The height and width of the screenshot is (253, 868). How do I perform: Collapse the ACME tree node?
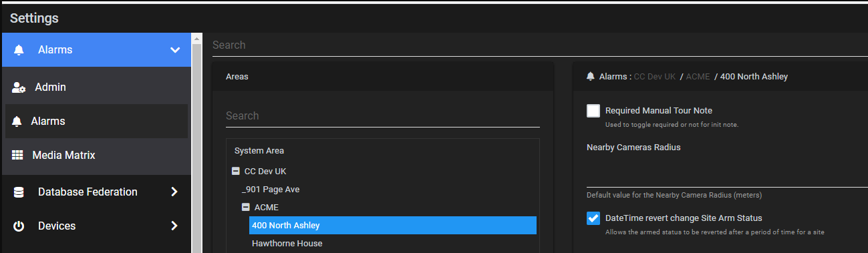(245, 208)
